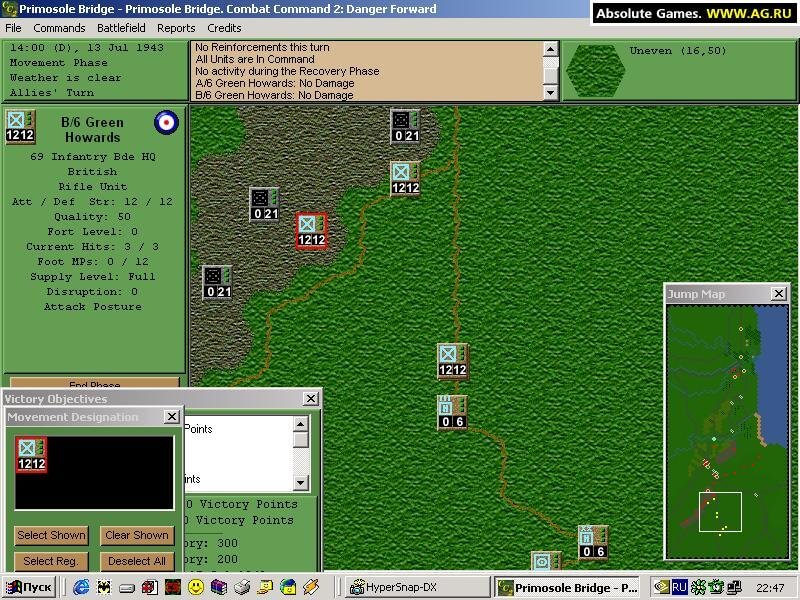This screenshot has height=600, width=800.
Task: Click the Clear Shown button
Action: (x=137, y=535)
